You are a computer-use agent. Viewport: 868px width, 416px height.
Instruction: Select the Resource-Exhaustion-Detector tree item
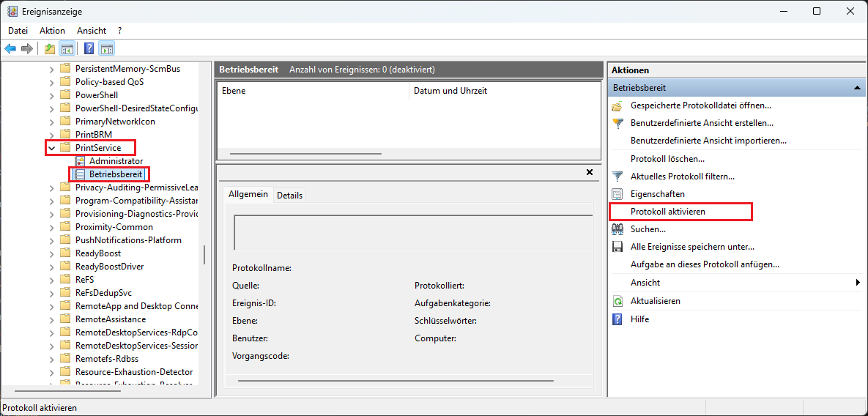pyautogui.click(x=134, y=372)
